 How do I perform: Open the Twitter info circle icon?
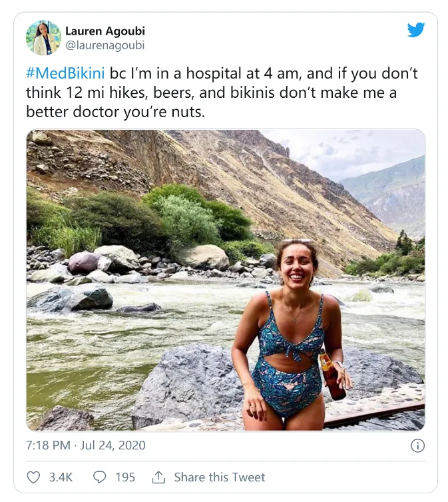pyautogui.click(x=417, y=445)
